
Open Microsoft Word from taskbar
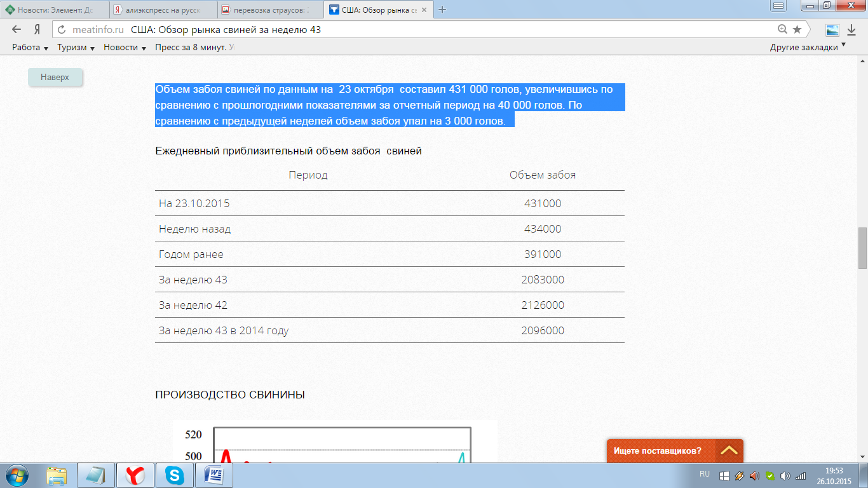[x=214, y=475]
